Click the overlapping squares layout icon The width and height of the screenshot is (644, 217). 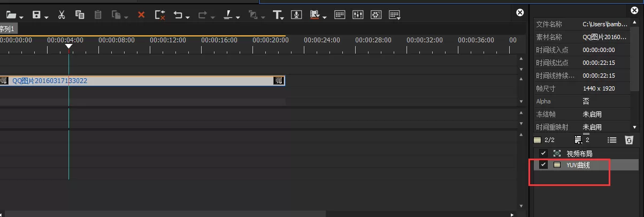[x=253, y=15]
